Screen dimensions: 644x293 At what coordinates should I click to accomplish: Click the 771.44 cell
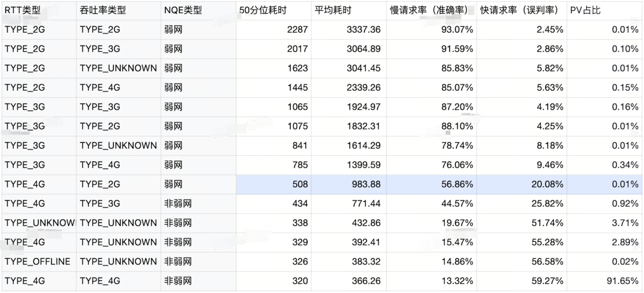(x=349, y=203)
